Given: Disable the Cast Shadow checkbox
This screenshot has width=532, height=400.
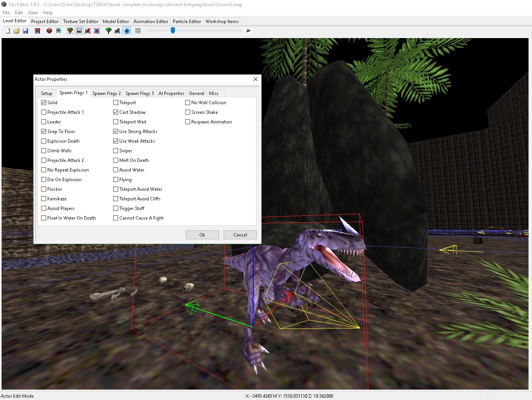Looking at the screenshot, I should click(116, 112).
